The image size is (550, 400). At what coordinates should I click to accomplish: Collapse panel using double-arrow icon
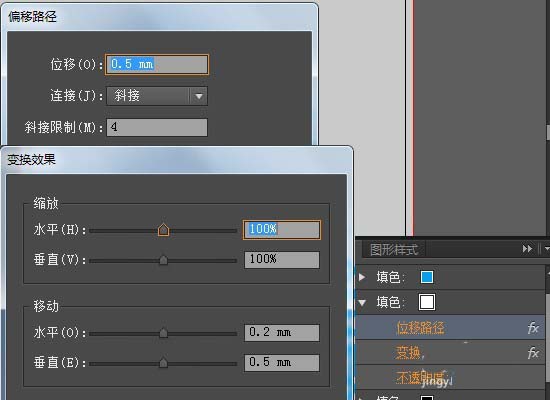pos(527,249)
